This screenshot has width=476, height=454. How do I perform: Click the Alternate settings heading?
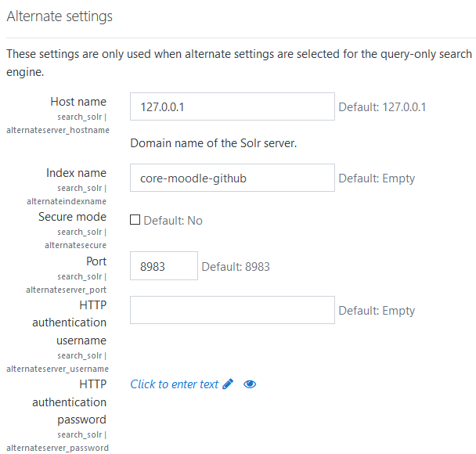59,16
